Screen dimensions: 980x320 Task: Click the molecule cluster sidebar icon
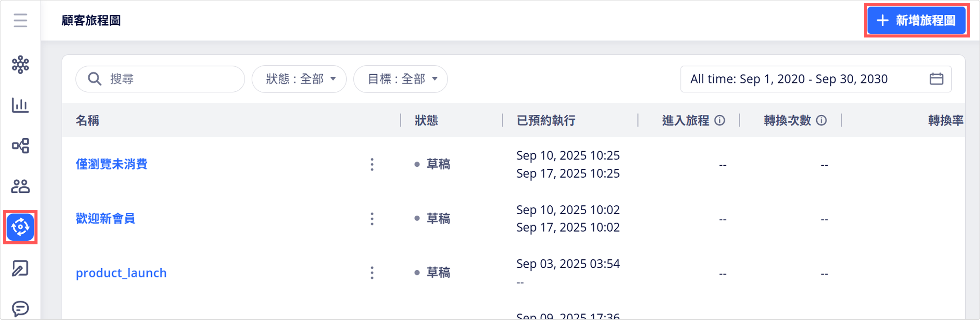20,65
